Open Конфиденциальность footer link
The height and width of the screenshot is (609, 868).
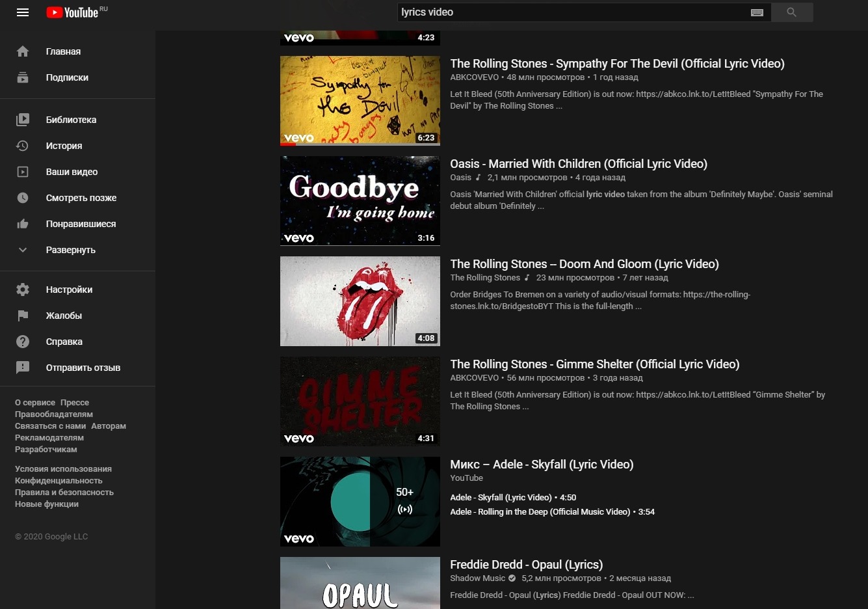[59, 481]
